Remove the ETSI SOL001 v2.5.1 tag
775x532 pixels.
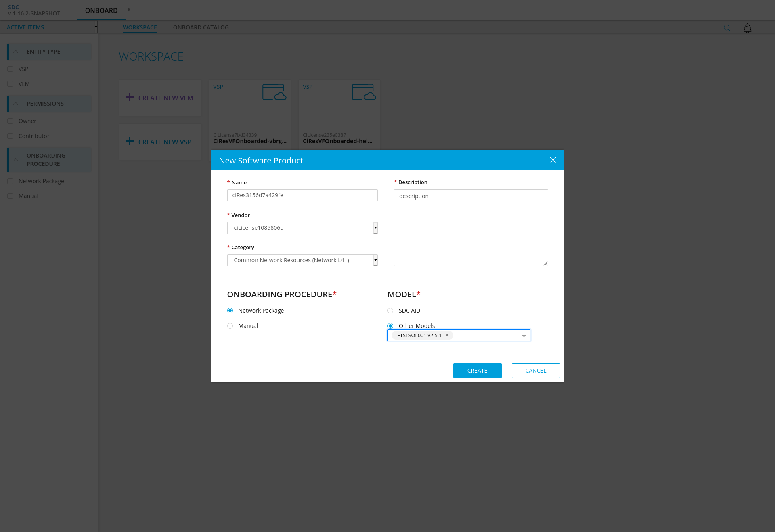click(x=447, y=335)
